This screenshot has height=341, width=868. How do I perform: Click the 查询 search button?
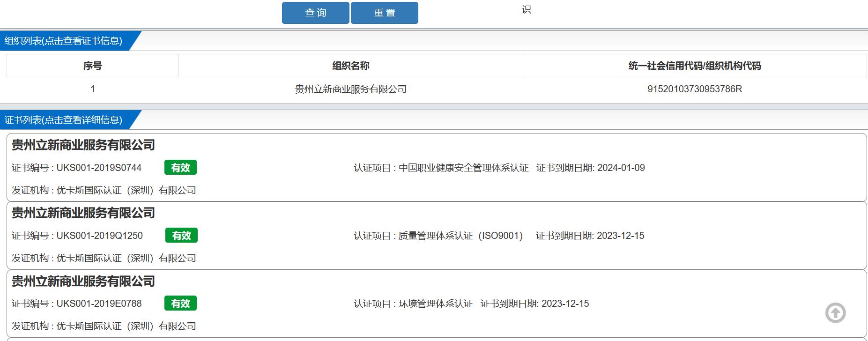(x=315, y=13)
